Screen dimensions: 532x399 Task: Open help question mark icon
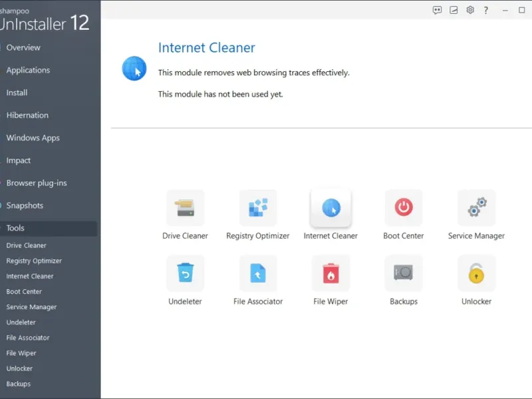tap(486, 10)
